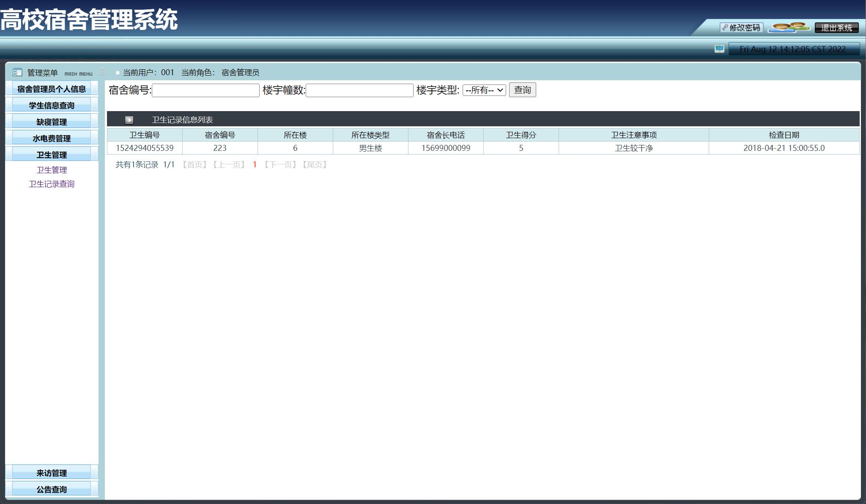Click the small square bullet beside 当前用户
Screen dimensions: 866x504
coord(117,72)
